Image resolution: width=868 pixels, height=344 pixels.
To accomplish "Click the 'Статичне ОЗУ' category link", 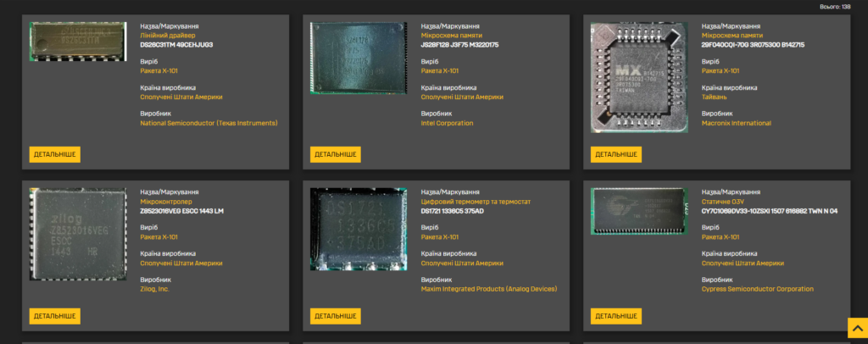I will [x=724, y=202].
